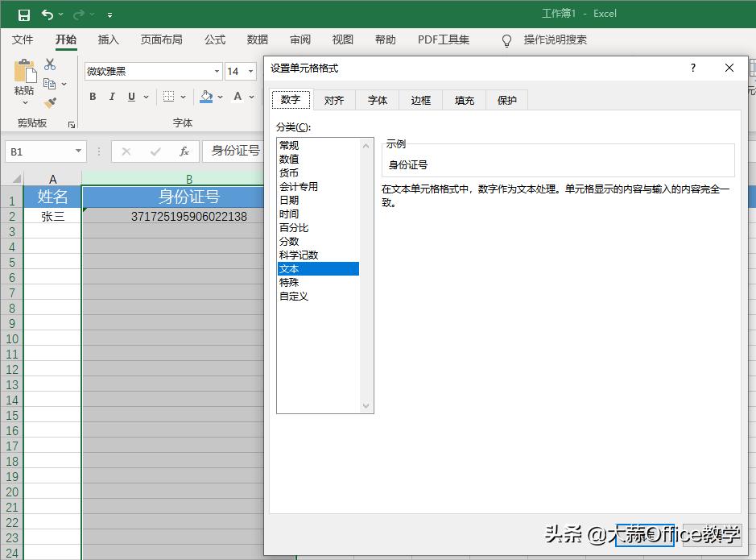756x560 pixels.
Task: Click the Copy icon in clipboard group
Action: coord(50,82)
